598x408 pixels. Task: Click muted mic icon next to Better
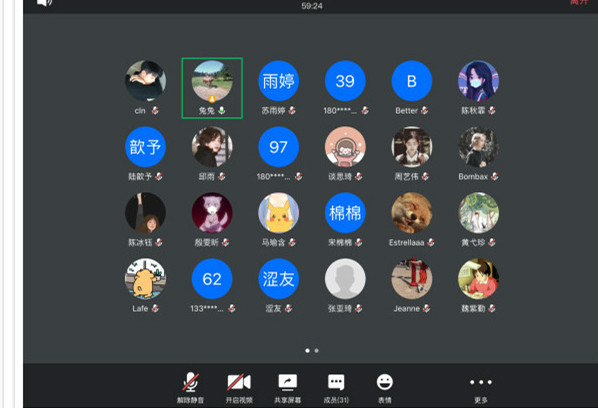[424, 111]
